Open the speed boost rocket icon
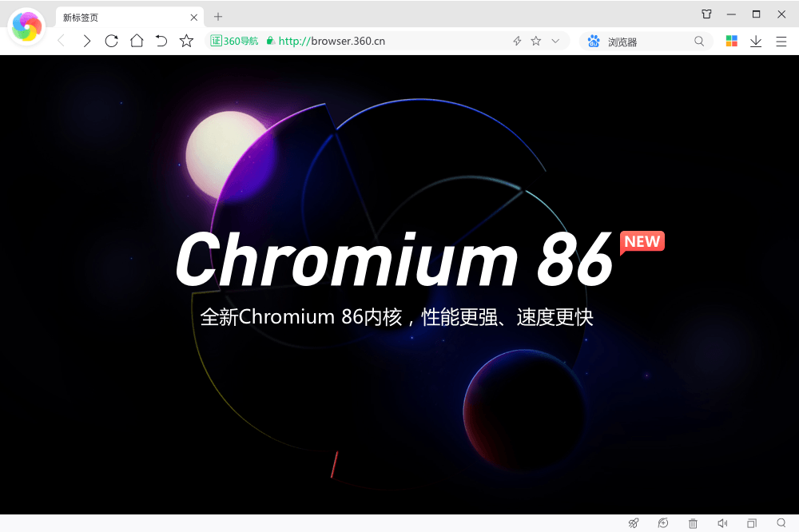This screenshot has width=799, height=532. point(634,523)
